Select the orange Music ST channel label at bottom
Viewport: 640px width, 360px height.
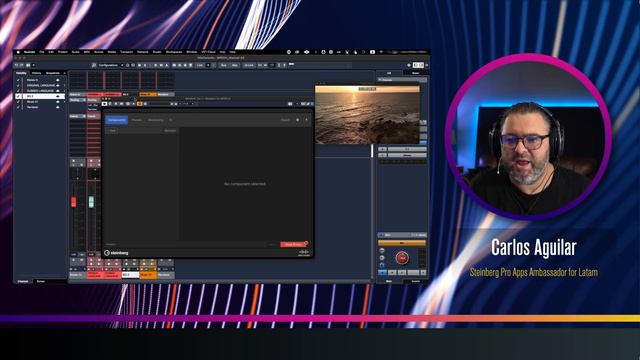click(x=148, y=275)
